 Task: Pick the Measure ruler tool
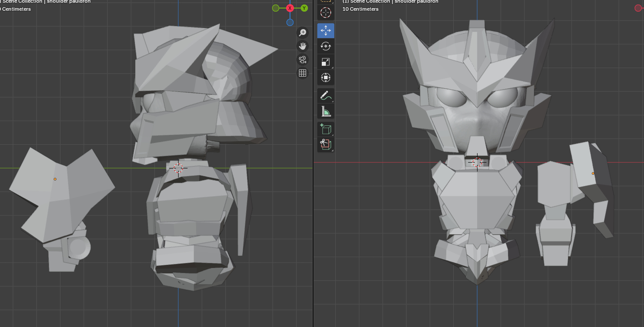(x=325, y=111)
